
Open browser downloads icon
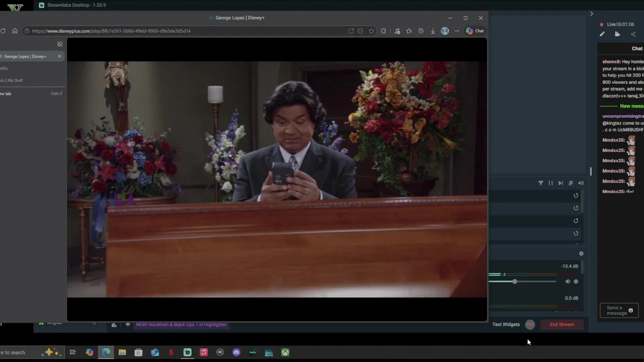433,31
